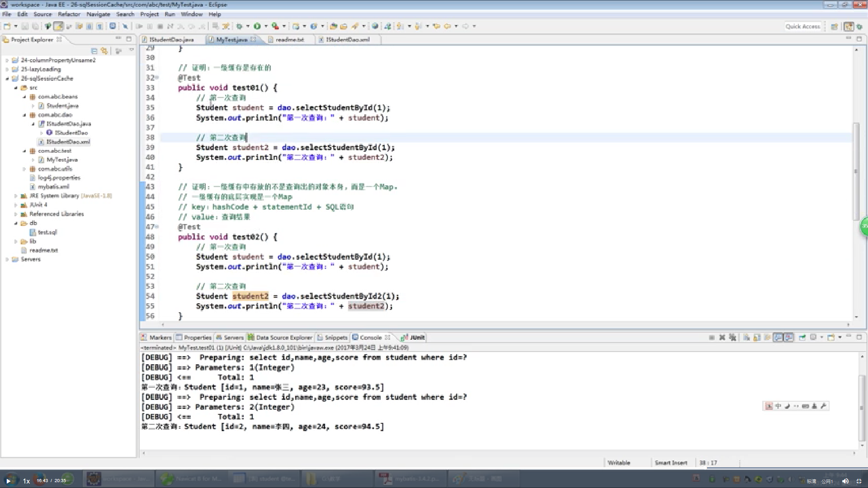
Task: Click the Last Edit Location icon
Action: tap(436, 26)
